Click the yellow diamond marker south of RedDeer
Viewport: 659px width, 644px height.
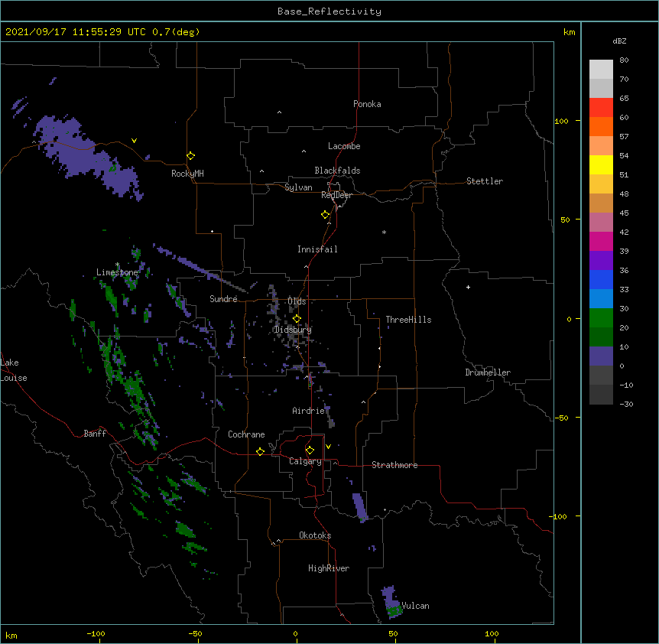325,214
